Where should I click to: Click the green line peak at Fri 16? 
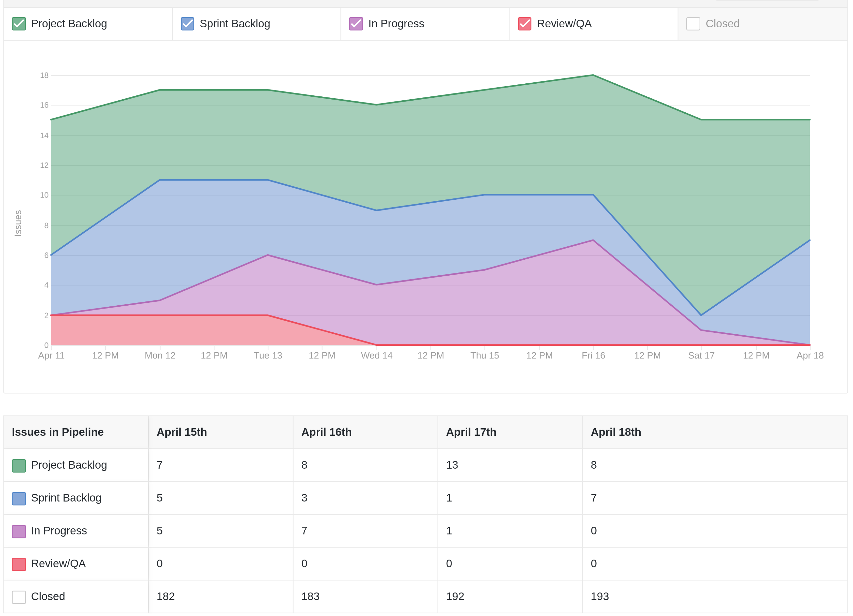coord(593,75)
